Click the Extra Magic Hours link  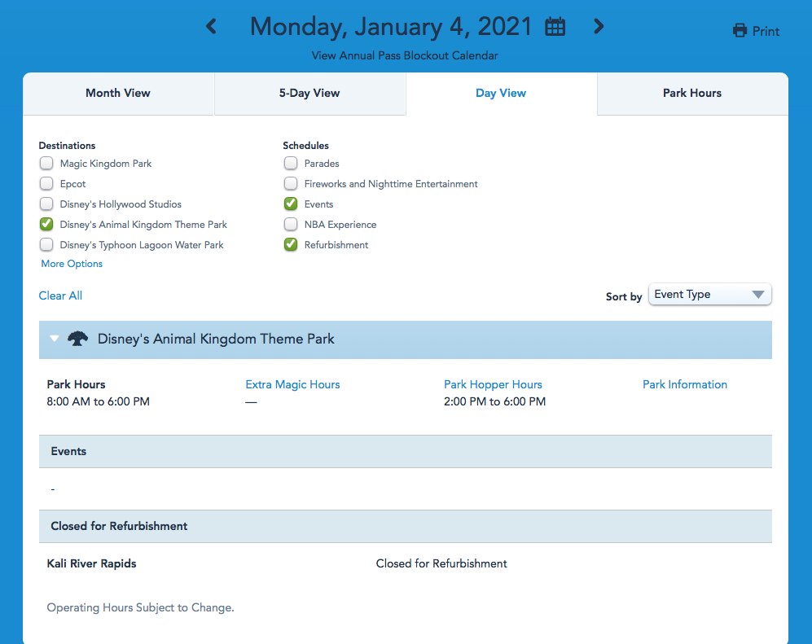click(x=292, y=384)
